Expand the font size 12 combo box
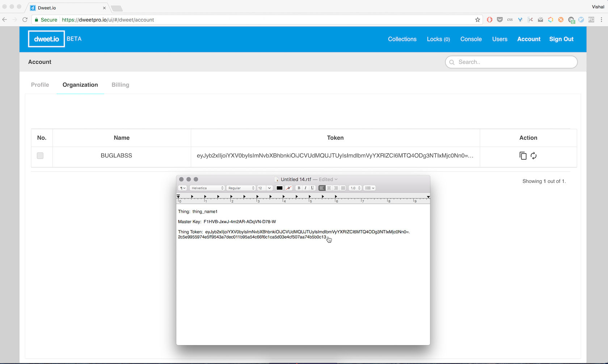This screenshot has height=364, width=608. (x=269, y=188)
